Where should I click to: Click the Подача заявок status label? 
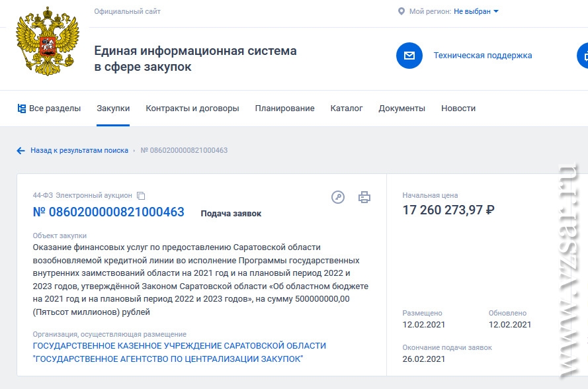click(231, 214)
